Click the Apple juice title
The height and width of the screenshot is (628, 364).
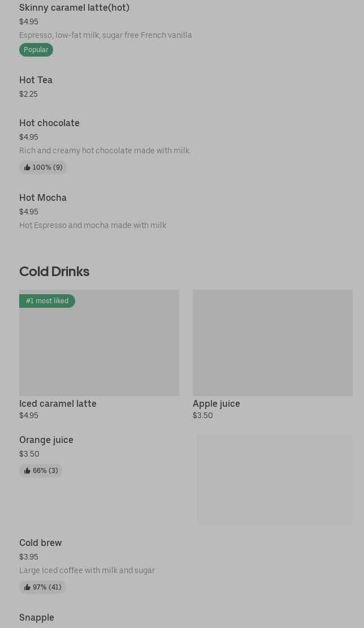(x=216, y=404)
